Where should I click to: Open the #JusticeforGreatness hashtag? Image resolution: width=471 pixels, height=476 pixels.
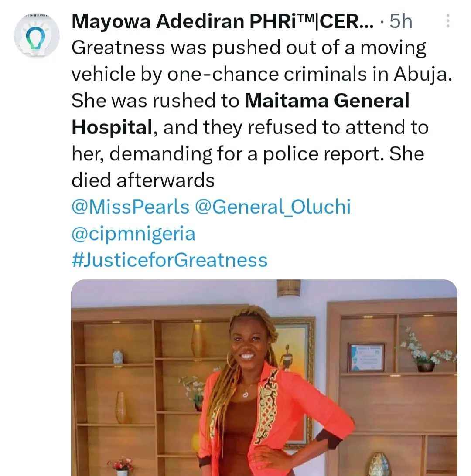(170, 260)
